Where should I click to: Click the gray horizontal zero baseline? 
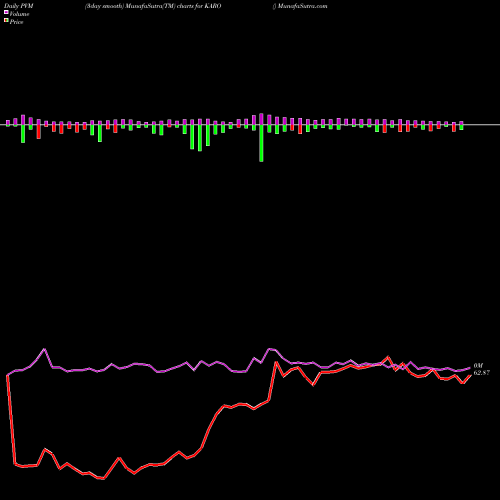(250, 125)
